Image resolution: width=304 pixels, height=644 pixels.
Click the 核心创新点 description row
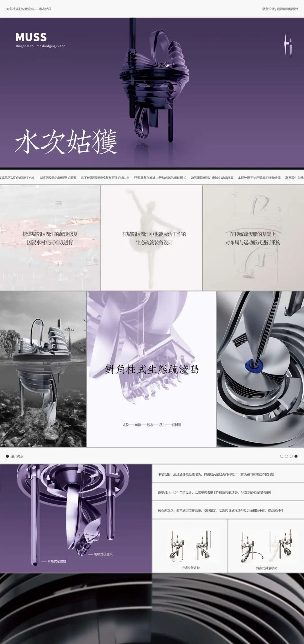point(228,510)
